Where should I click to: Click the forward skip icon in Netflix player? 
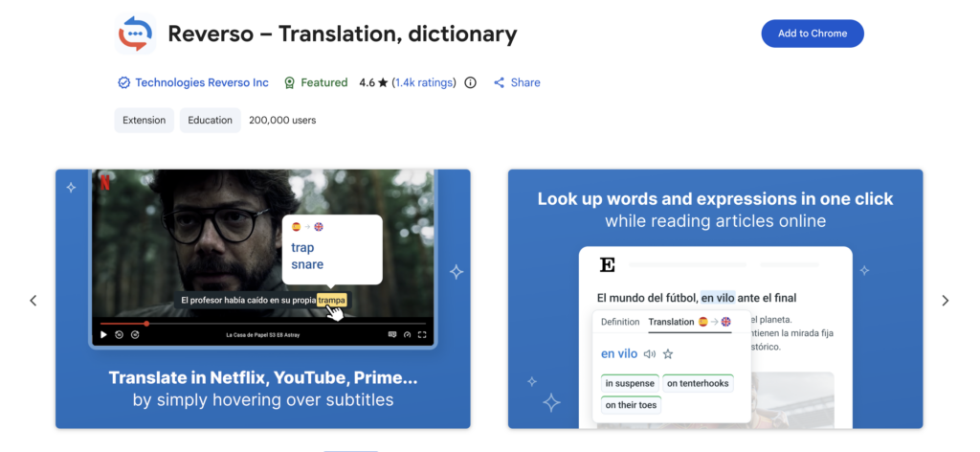pos(135,335)
